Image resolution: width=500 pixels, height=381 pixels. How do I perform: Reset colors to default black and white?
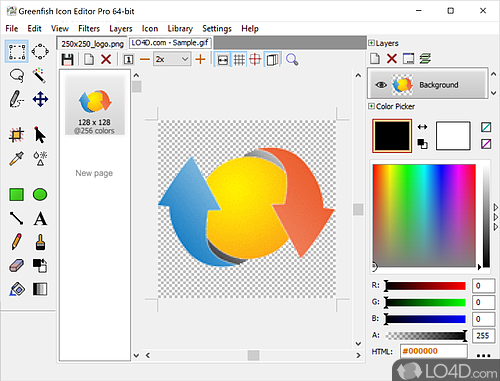[x=422, y=144]
